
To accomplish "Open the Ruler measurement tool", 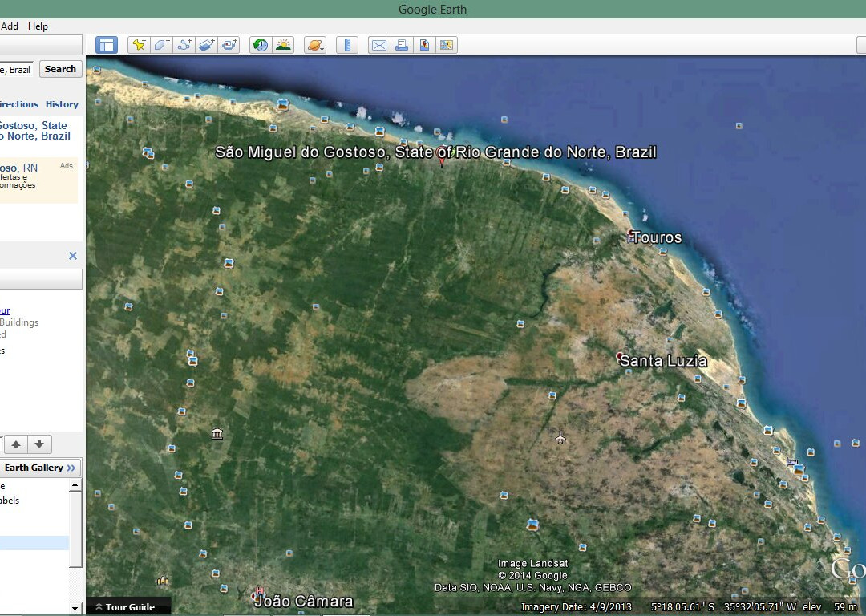I will (347, 44).
